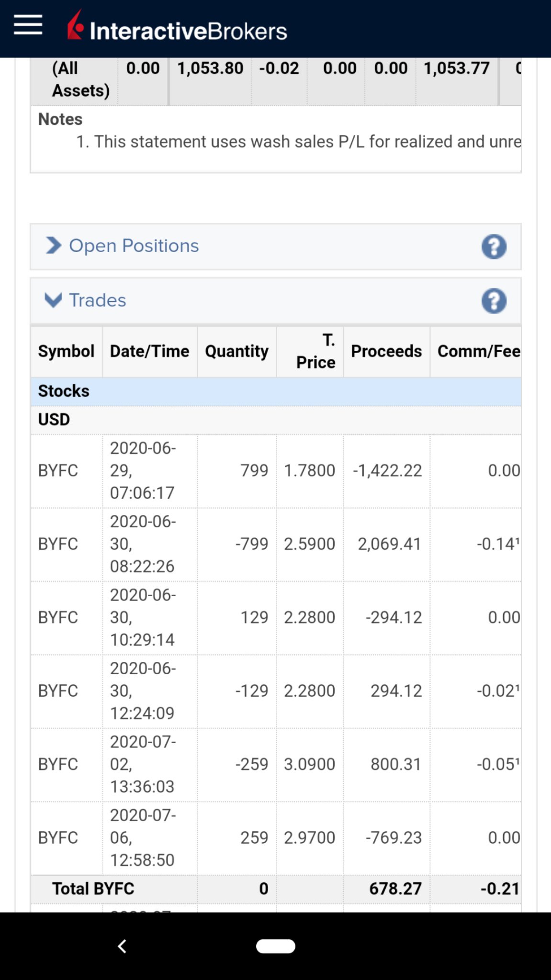Open the hamburger navigation menu
The width and height of the screenshot is (551, 980).
tap(28, 25)
